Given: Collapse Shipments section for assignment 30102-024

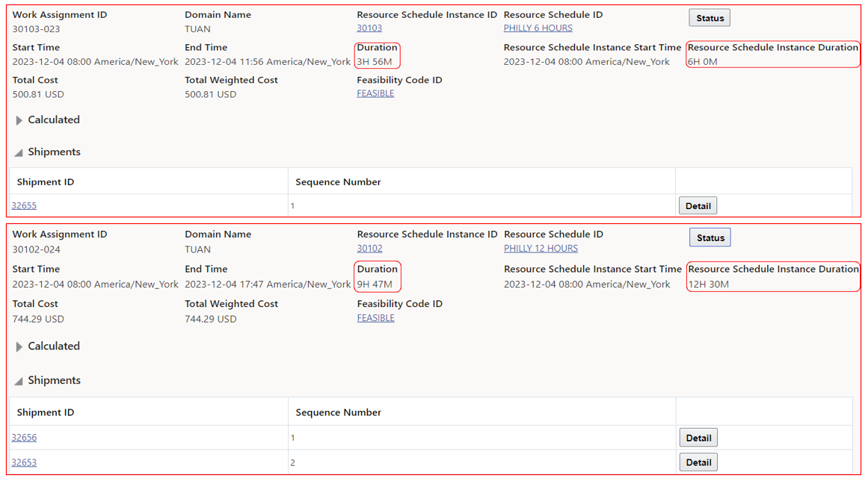Looking at the screenshot, I should [x=19, y=381].
